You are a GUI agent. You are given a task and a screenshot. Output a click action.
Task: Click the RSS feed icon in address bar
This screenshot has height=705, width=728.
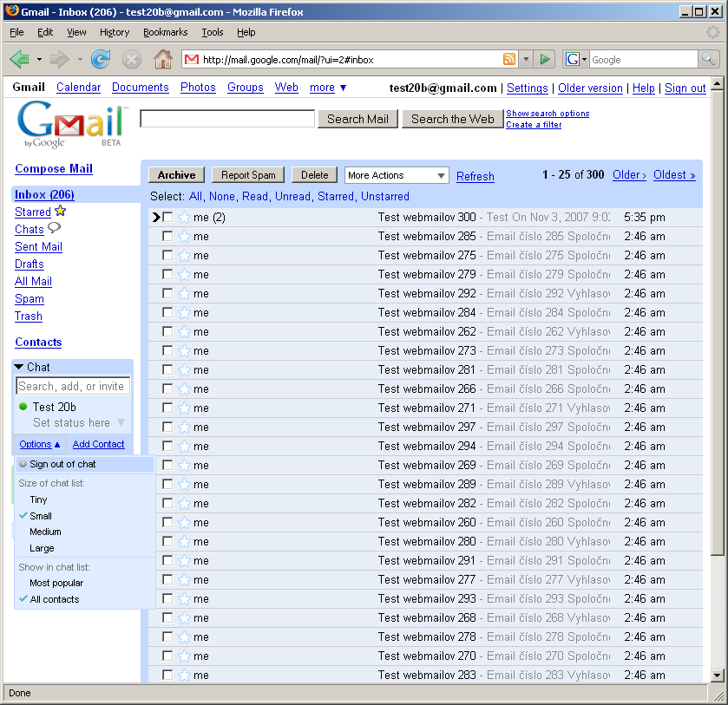pyautogui.click(x=509, y=59)
